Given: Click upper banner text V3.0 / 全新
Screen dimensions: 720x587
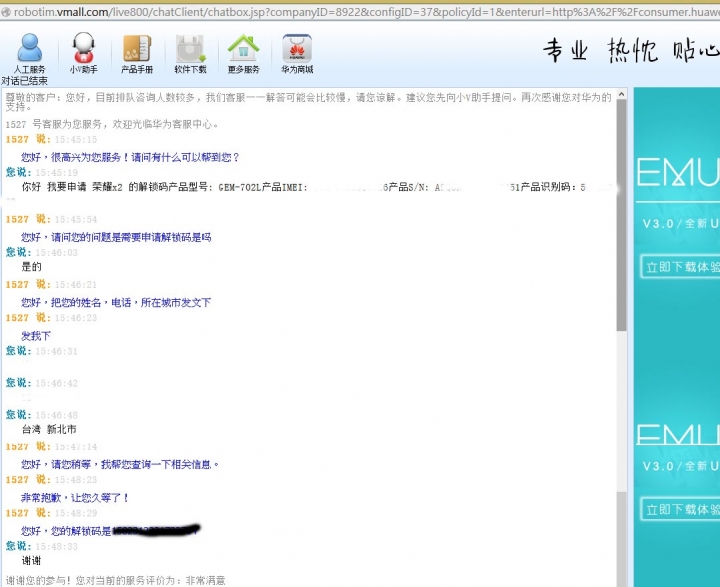Looking at the screenshot, I should [x=681, y=224].
